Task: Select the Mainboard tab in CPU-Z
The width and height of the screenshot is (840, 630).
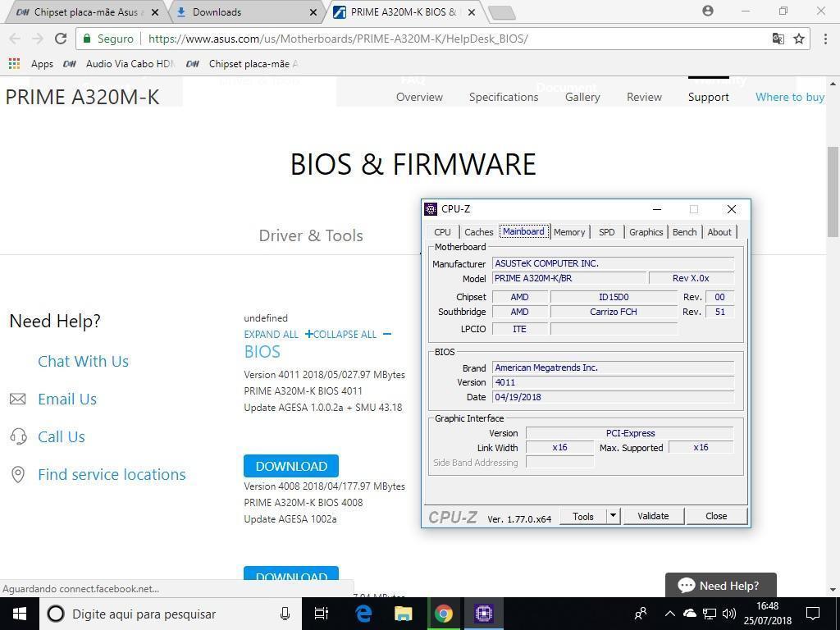Action: pyautogui.click(x=524, y=231)
